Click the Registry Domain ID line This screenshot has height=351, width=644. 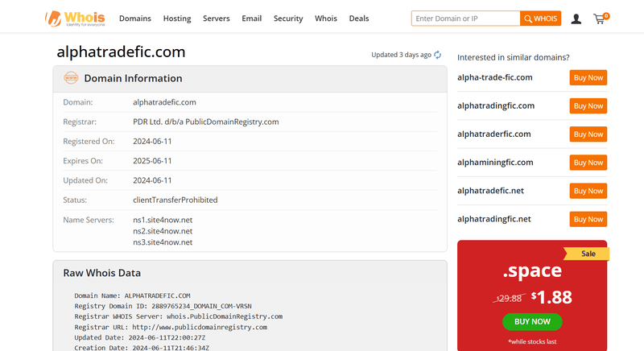163,306
